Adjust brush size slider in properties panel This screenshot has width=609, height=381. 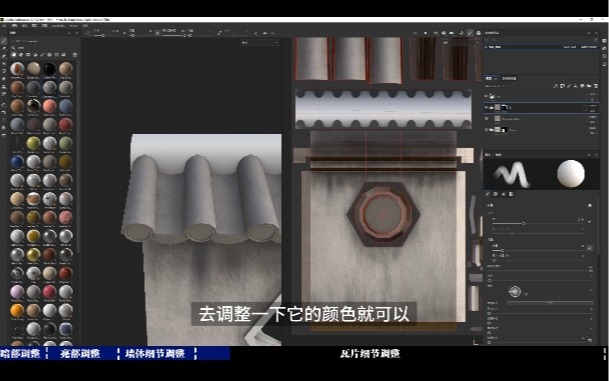click(x=538, y=223)
